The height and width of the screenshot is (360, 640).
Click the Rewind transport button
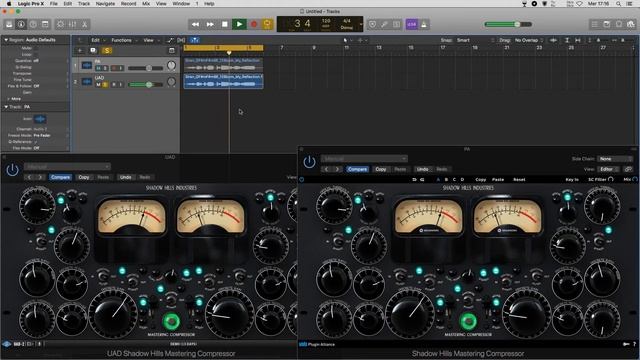point(196,24)
